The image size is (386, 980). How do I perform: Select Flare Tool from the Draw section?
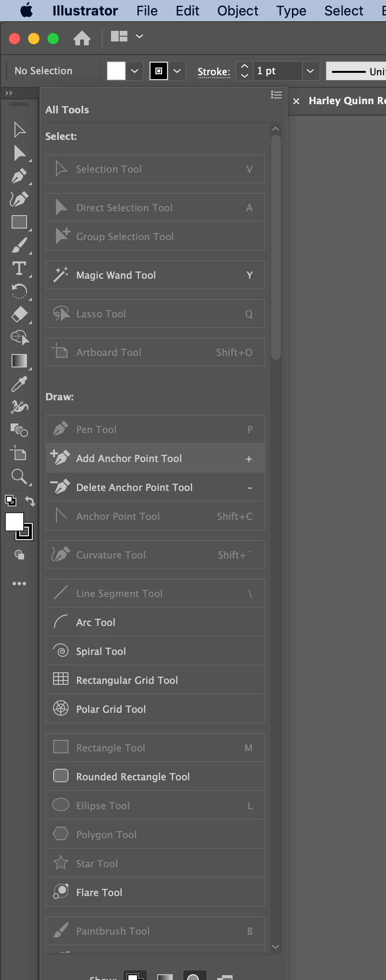coord(155,892)
